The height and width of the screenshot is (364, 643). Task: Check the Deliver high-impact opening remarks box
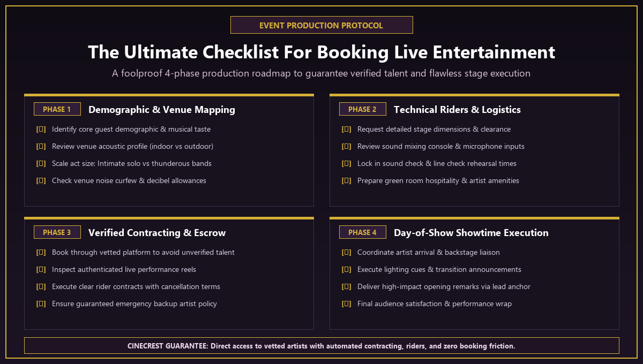coord(347,287)
